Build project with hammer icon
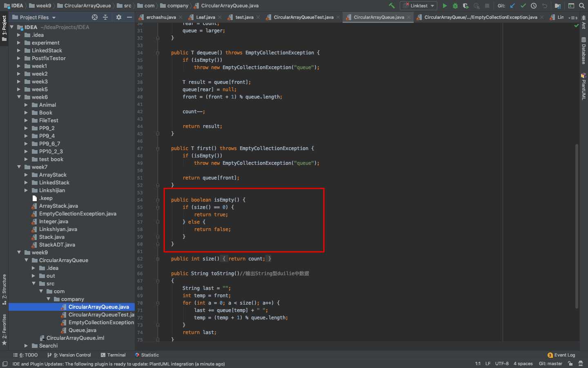Image resolution: width=588 pixels, height=368 pixels. [392, 6]
